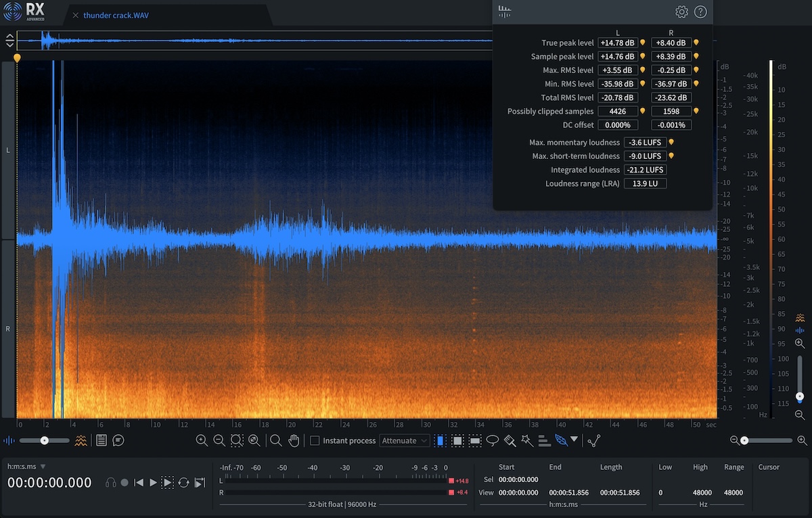Select the Brush selection tool
The image size is (812, 518).
click(x=510, y=440)
